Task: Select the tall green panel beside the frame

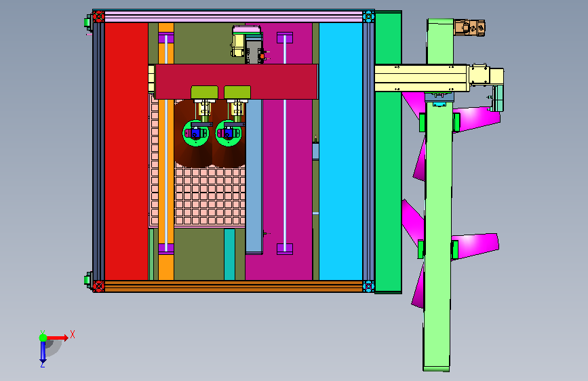Action: [x=388, y=152]
